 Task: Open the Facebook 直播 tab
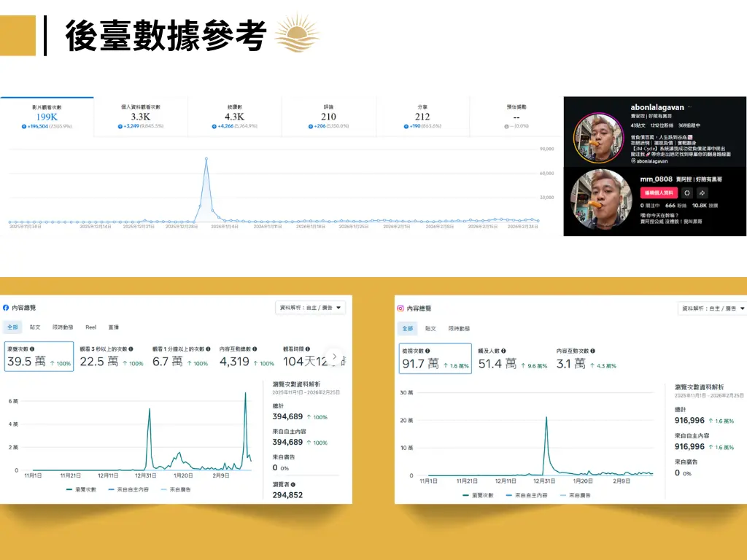point(114,327)
